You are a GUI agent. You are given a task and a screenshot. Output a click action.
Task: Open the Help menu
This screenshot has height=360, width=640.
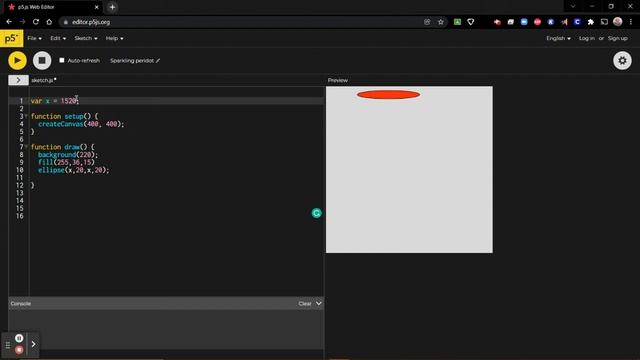114,38
